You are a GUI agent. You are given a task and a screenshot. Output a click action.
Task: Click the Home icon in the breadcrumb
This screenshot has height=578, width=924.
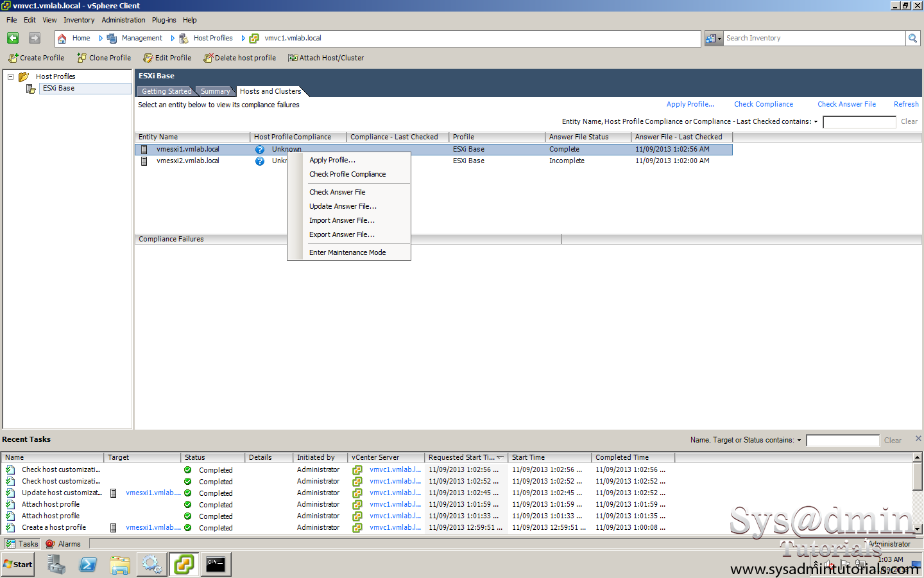[62, 39]
